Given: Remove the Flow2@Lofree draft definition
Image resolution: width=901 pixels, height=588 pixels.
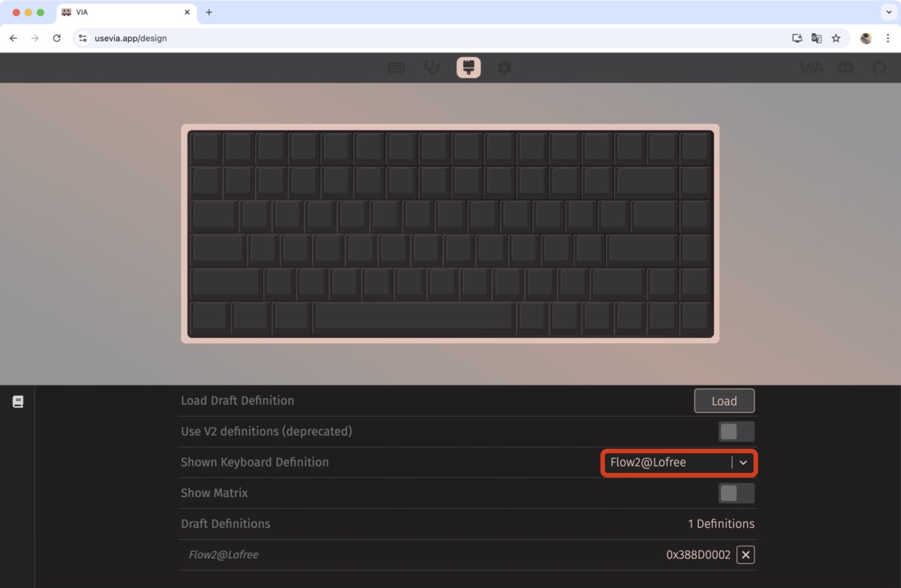Looking at the screenshot, I should pos(745,555).
